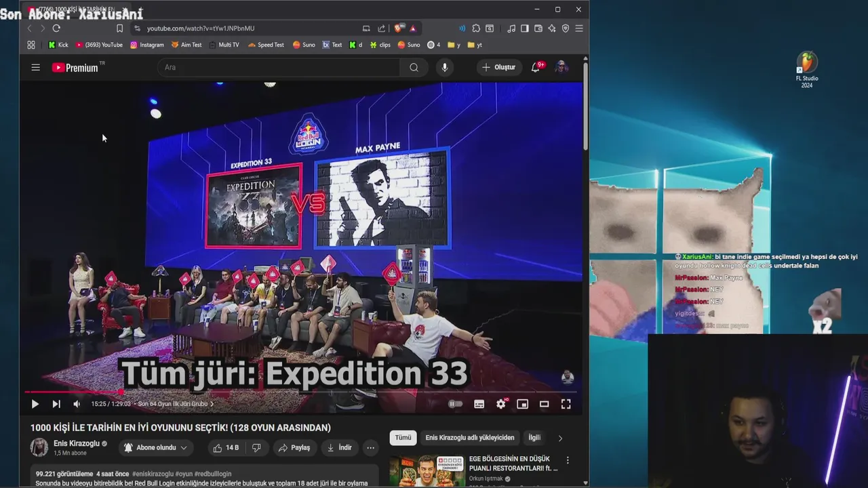Open the 'clips' bookmark
The height and width of the screenshot is (488, 868).
[380, 45]
